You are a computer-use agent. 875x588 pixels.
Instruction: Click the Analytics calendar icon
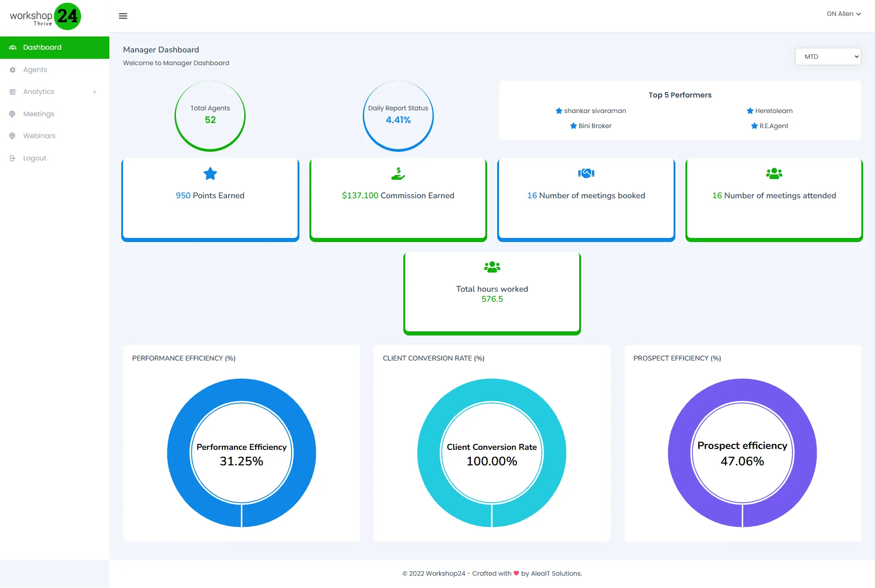click(13, 92)
